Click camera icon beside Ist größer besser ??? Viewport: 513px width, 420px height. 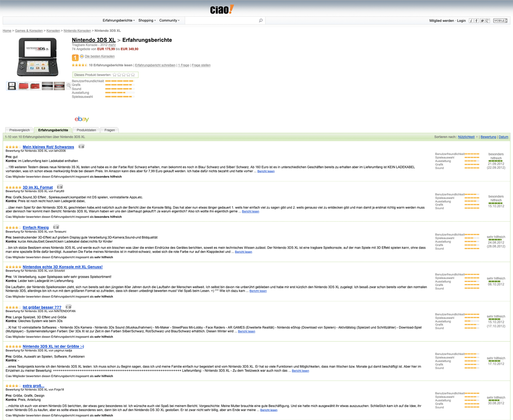click(x=69, y=307)
